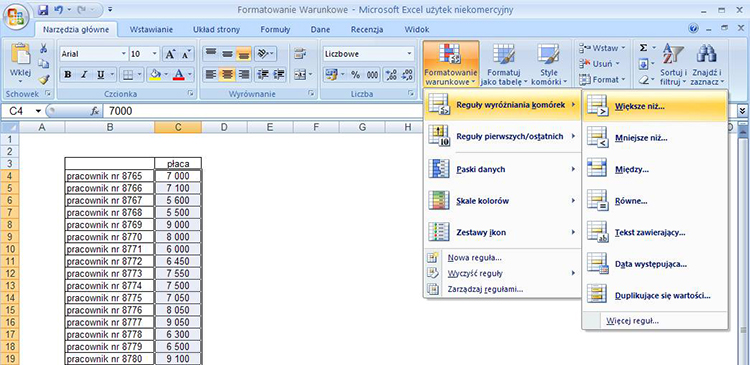Open Znajdź i zaznacz binoculars menu
Viewport: 750px width, 365px height.
[x=707, y=64]
